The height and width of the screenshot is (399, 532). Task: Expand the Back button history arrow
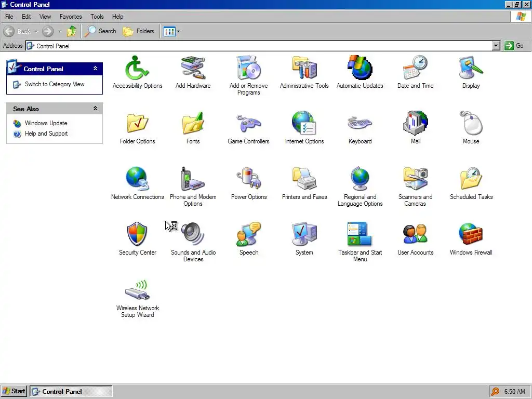[36, 32]
